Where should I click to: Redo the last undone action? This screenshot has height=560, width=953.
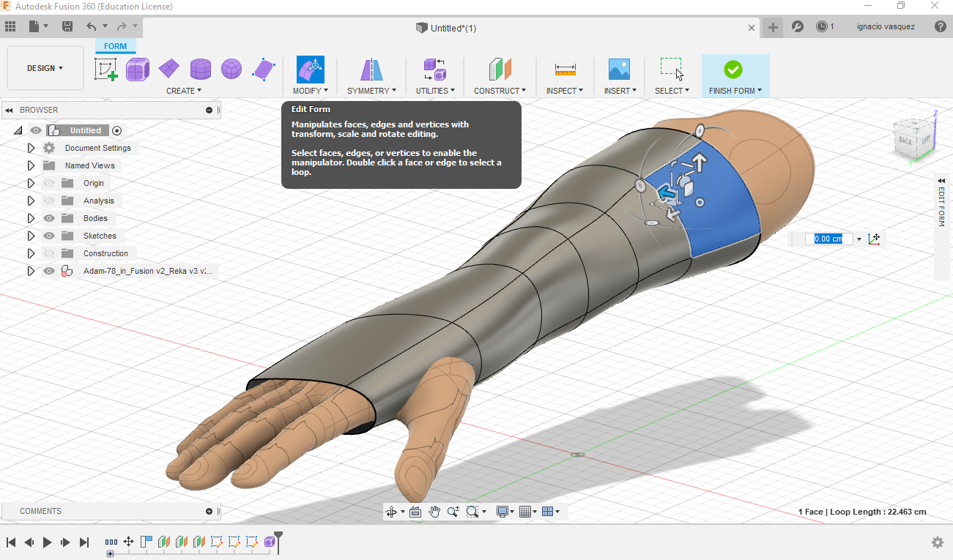(x=122, y=26)
